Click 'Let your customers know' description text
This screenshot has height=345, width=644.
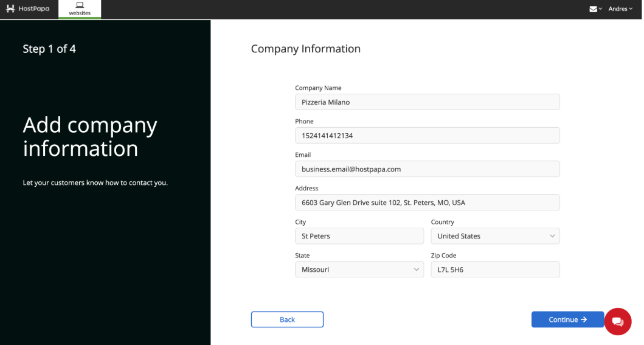95,183
